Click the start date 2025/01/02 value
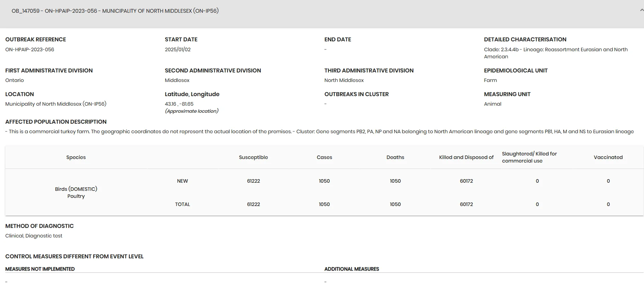644x288 pixels. coord(178,49)
